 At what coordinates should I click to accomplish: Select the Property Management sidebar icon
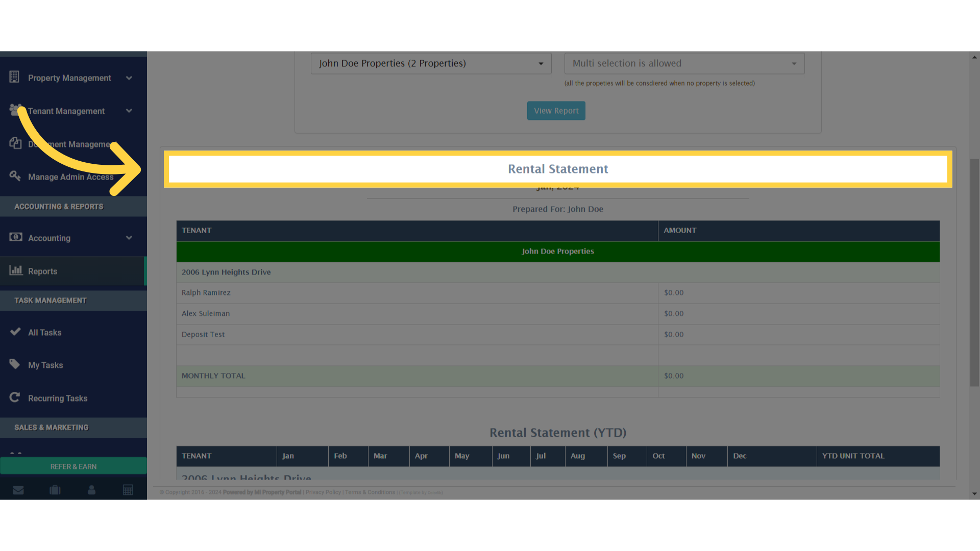[15, 78]
